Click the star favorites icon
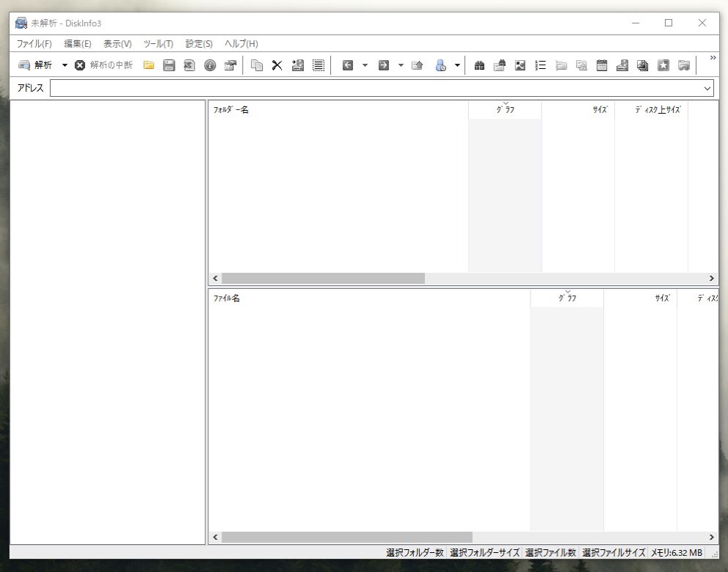Screen dimensions: 728x572 point(663,65)
